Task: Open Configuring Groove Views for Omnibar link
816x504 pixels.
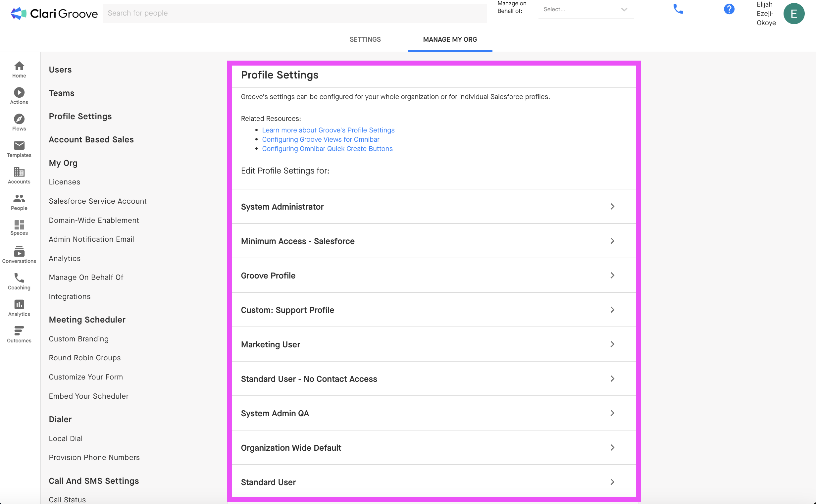Action: pos(321,139)
